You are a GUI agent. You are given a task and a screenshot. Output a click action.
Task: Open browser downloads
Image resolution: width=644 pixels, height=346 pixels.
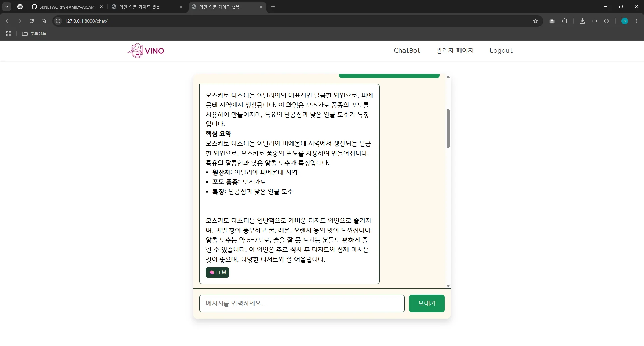(582, 21)
